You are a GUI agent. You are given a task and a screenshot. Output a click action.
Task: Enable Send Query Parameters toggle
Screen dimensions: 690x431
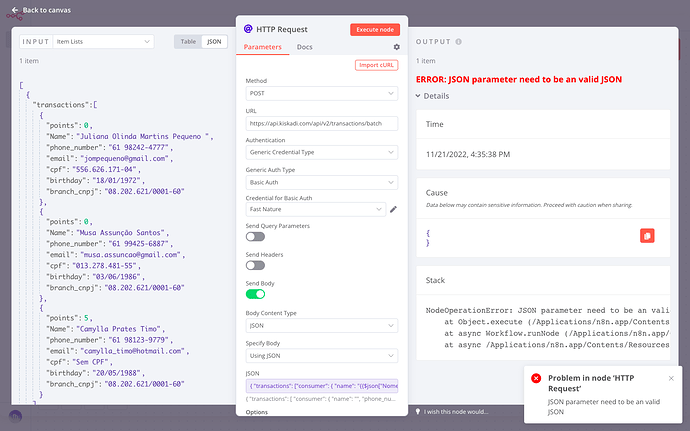click(x=255, y=237)
